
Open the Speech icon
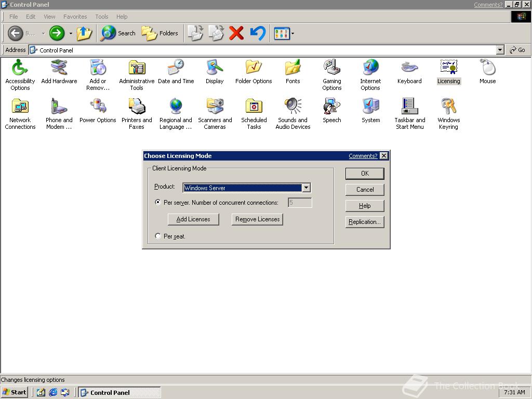(332, 111)
